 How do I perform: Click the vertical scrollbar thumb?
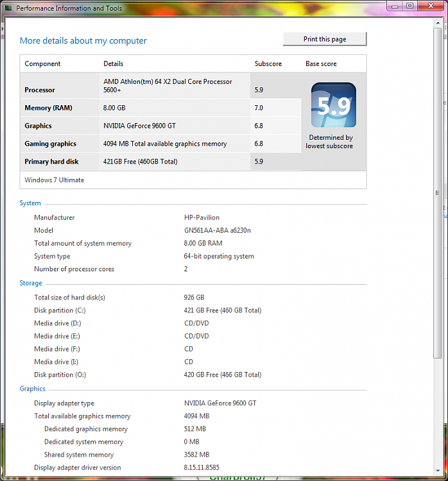[x=438, y=193]
